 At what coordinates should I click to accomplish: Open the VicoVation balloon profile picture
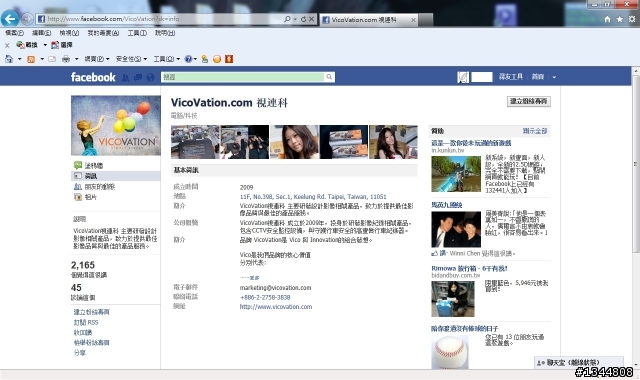(116, 126)
